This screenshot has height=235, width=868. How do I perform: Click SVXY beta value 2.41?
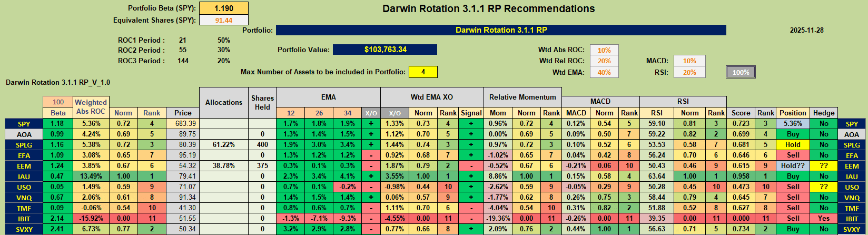(x=58, y=229)
